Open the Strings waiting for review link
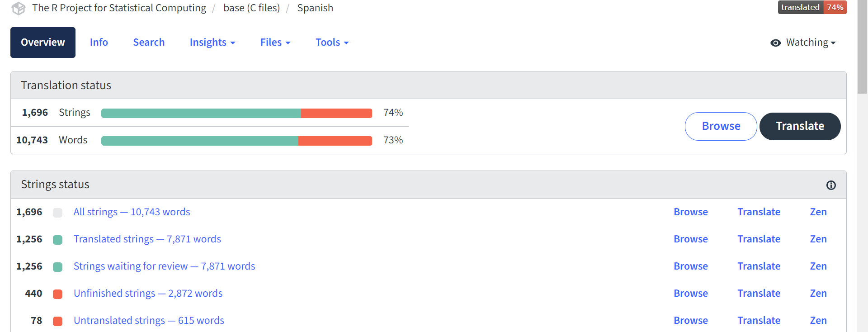 164,266
